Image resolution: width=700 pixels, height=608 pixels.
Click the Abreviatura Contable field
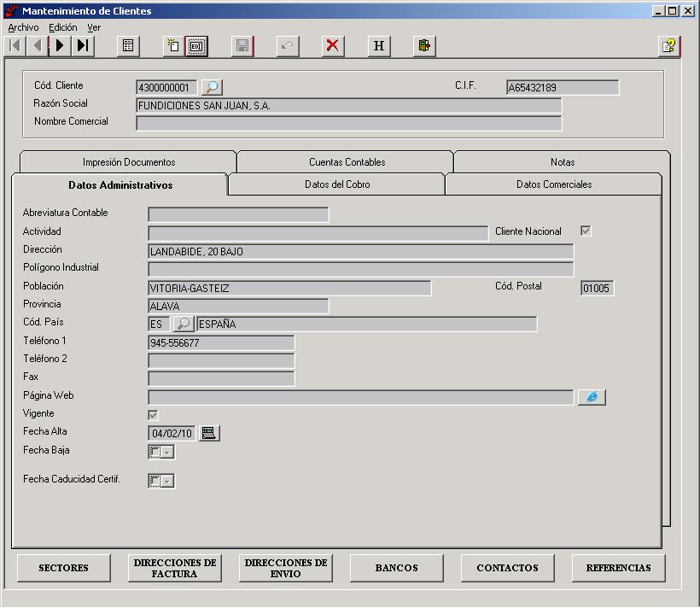238,214
